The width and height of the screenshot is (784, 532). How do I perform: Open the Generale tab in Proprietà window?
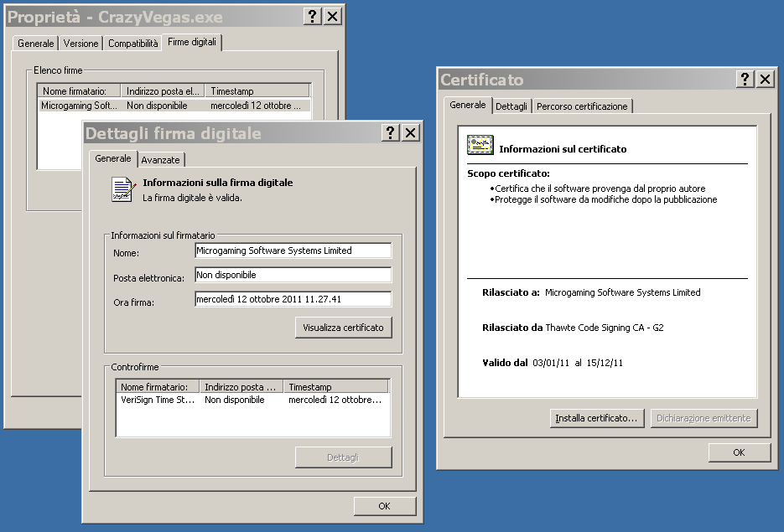(35, 44)
